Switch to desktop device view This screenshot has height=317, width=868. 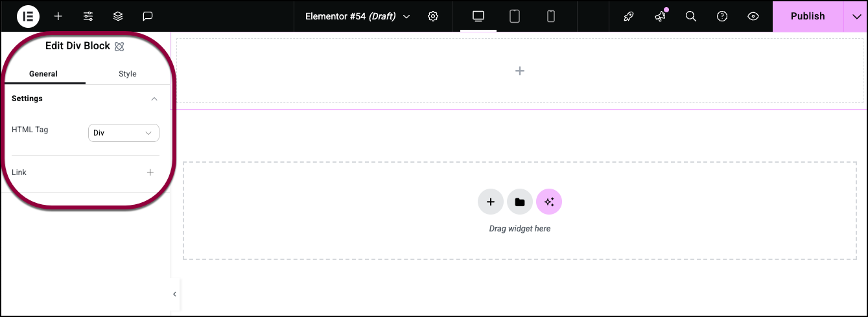coord(478,16)
